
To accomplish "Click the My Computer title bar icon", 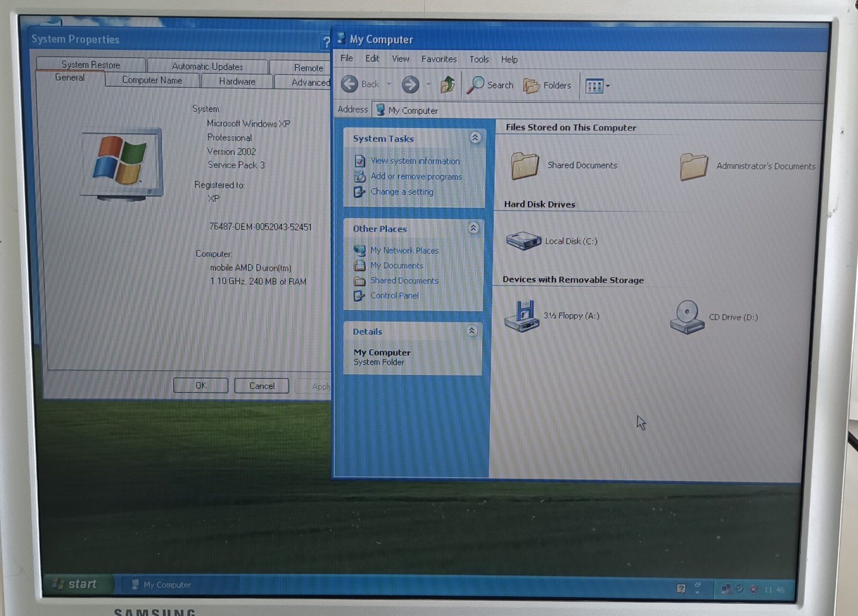I will (x=342, y=38).
